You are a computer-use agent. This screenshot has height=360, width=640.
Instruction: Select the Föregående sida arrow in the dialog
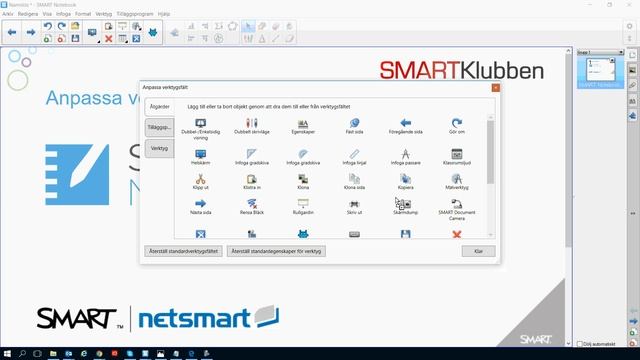point(405,123)
